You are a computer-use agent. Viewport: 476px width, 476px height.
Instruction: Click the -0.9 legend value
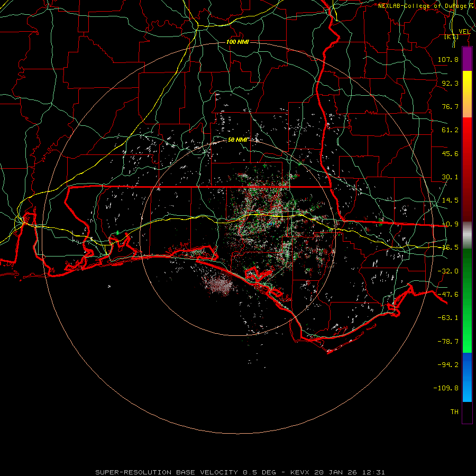tap(450, 224)
